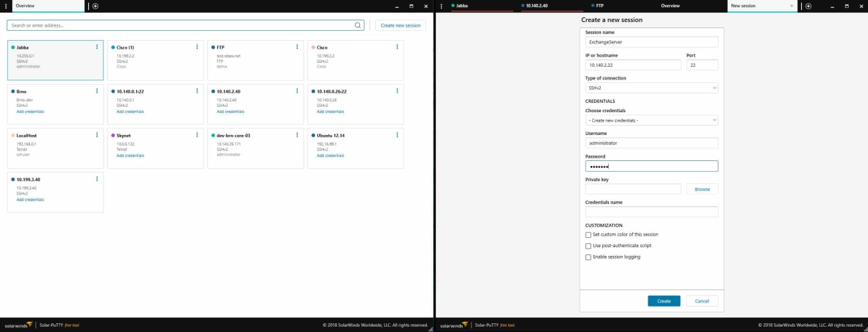This screenshot has height=332, width=868.
Task: Open the options menu on 10.199.3.40 card
Action: tap(97, 179)
